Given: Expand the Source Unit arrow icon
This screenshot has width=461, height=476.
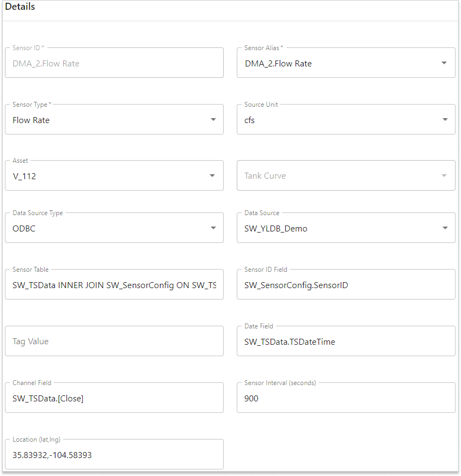Looking at the screenshot, I should [444, 120].
